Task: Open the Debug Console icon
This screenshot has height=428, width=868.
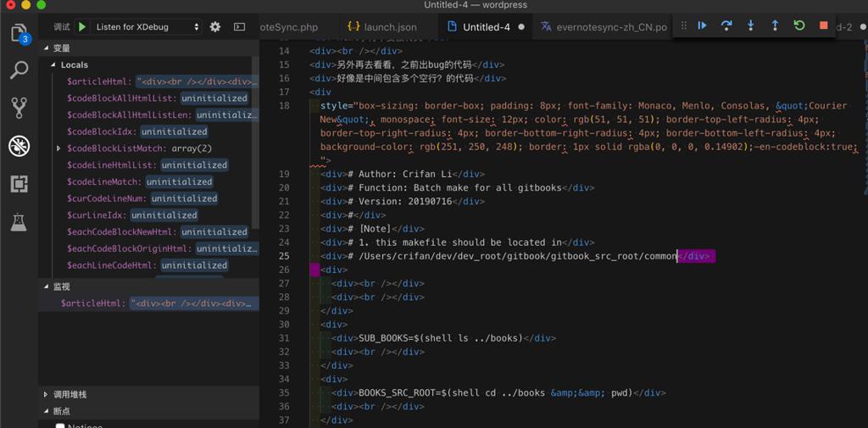Action: point(239,27)
